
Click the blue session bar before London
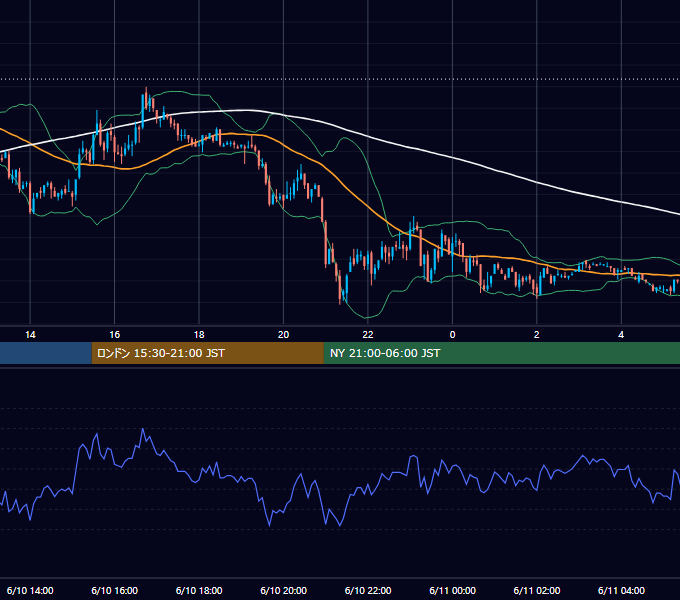46,353
